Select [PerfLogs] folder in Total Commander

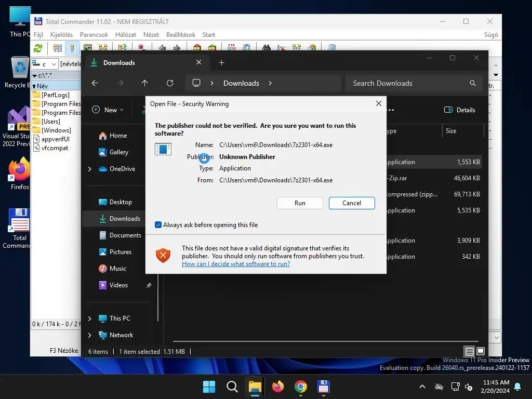click(56, 95)
